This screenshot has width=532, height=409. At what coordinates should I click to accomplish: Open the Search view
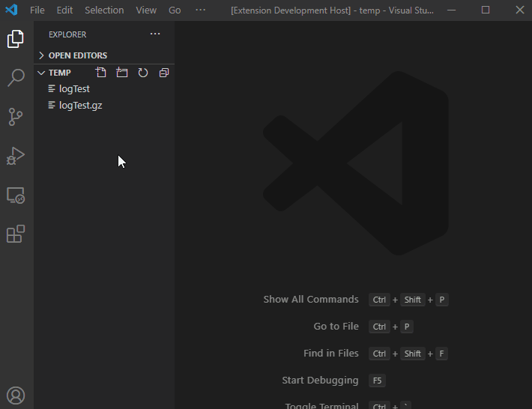[16, 78]
